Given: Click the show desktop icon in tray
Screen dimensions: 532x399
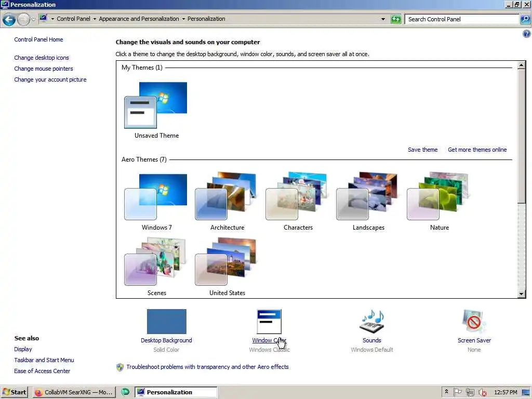Looking at the screenshot, I should click(x=526, y=393).
